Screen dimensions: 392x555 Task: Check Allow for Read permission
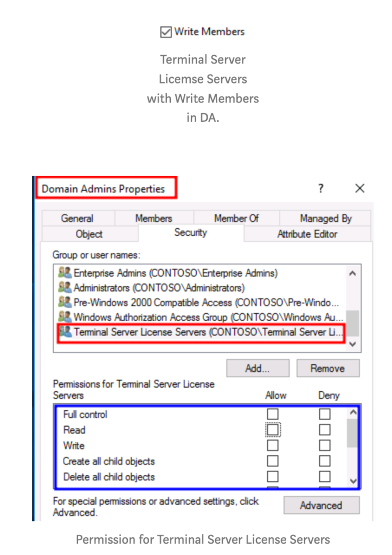[273, 430]
